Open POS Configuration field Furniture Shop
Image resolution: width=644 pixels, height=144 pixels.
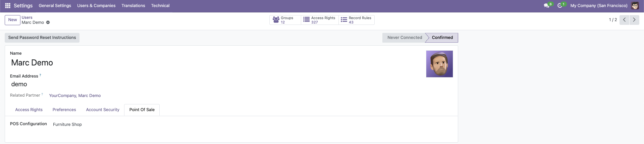click(x=67, y=125)
